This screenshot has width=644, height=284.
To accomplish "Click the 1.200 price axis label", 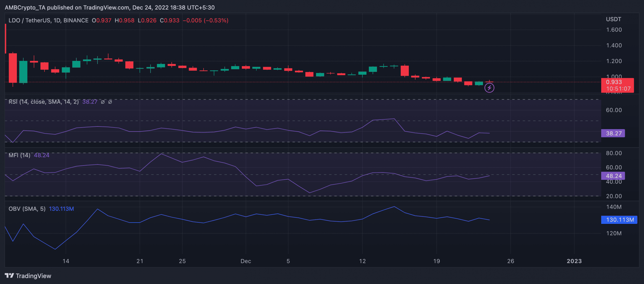I will tap(614, 61).
